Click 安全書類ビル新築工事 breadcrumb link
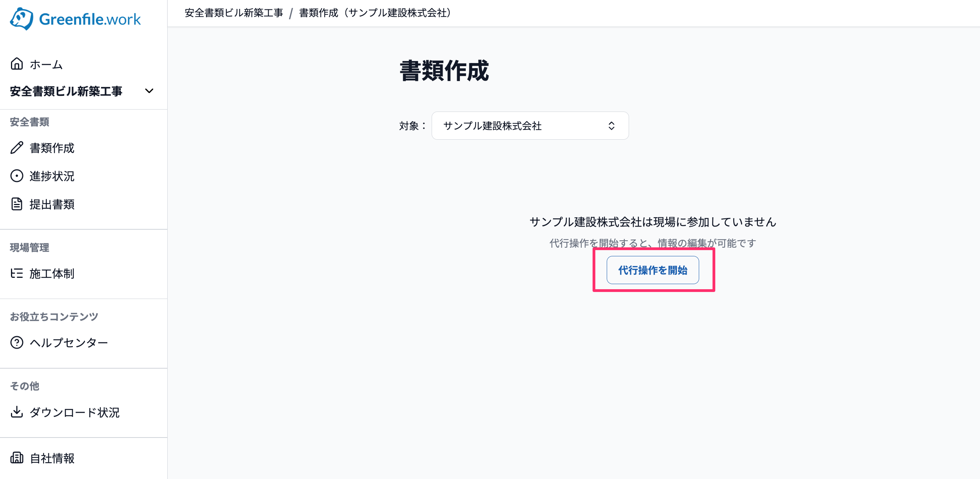 click(x=234, y=13)
